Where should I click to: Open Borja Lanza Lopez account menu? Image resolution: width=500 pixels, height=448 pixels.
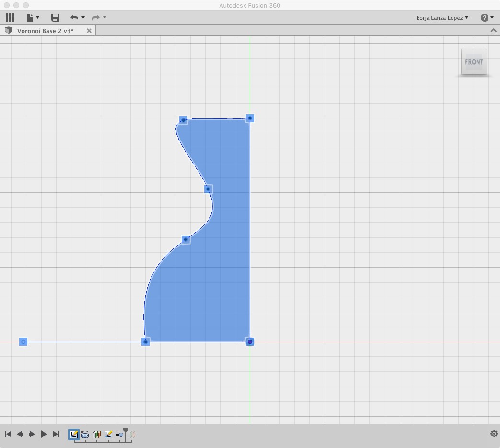[x=442, y=18]
